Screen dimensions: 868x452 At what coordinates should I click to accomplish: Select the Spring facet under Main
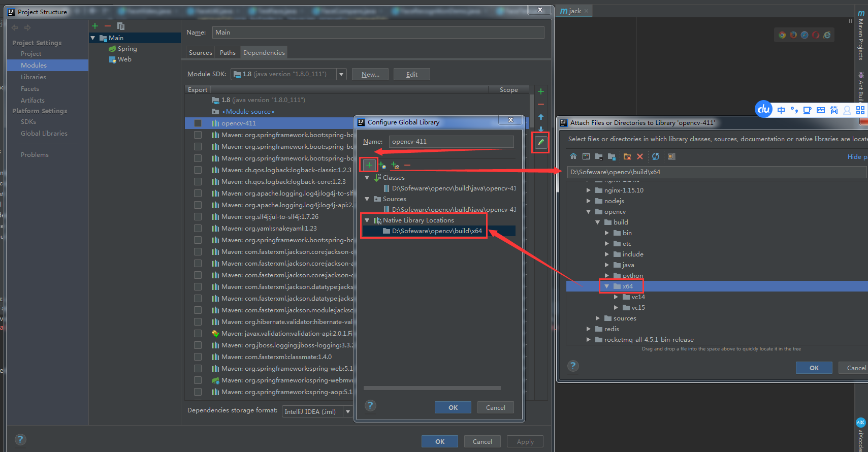tap(123, 49)
